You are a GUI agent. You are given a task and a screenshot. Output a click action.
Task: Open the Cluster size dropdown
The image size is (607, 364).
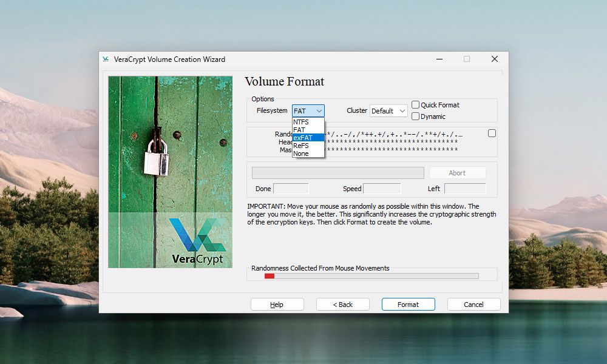(388, 110)
